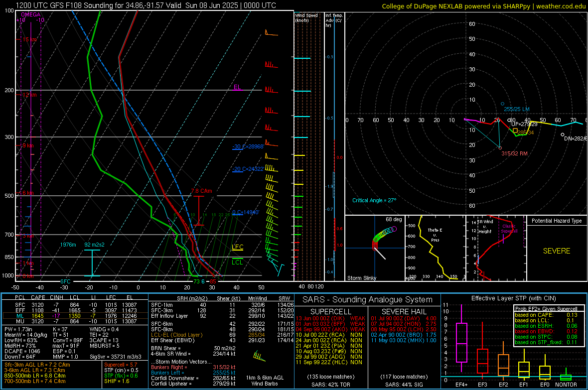Viewport: 588px width, 390px height.
Task: Click the UP=279/29 hodograph label
Action: coord(524,124)
